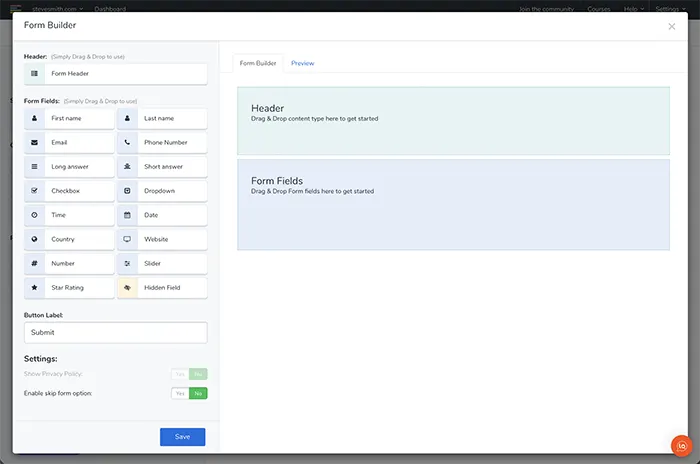This screenshot has width=700, height=464.
Task: Click the Checkbox field icon
Action: [34, 191]
